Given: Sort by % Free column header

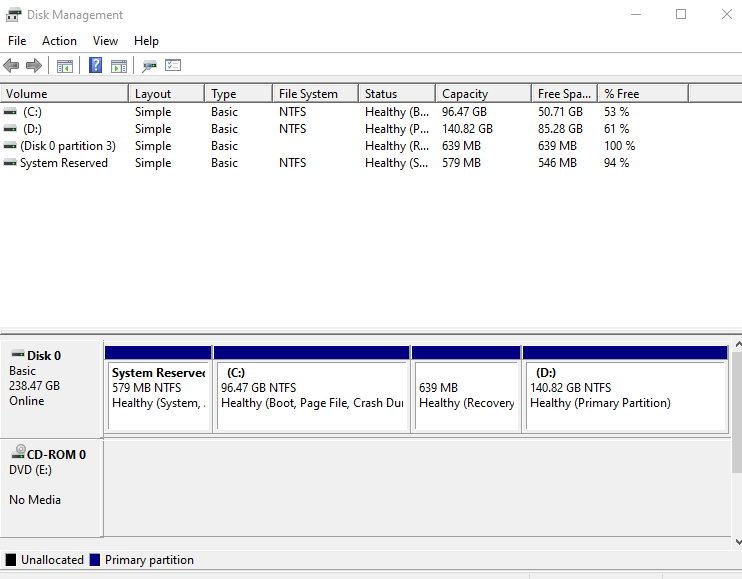Looking at the screenshot, I should coord(643,94).
